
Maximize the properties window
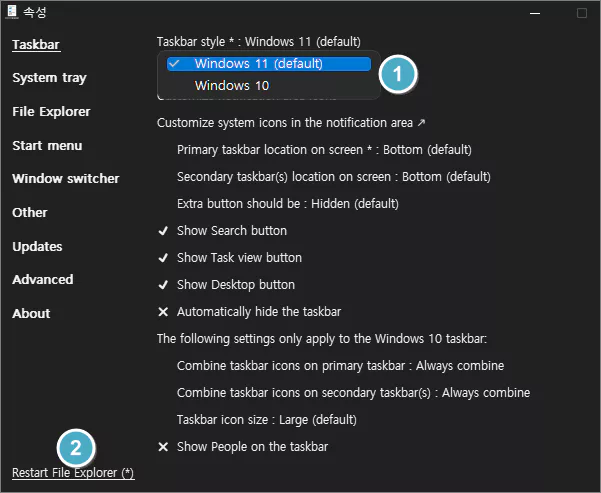(582, 13)
